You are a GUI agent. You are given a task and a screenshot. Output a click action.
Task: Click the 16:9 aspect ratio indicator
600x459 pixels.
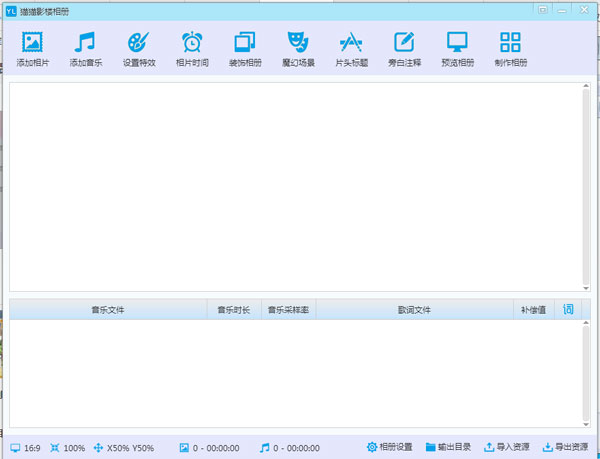pos(25,448)
